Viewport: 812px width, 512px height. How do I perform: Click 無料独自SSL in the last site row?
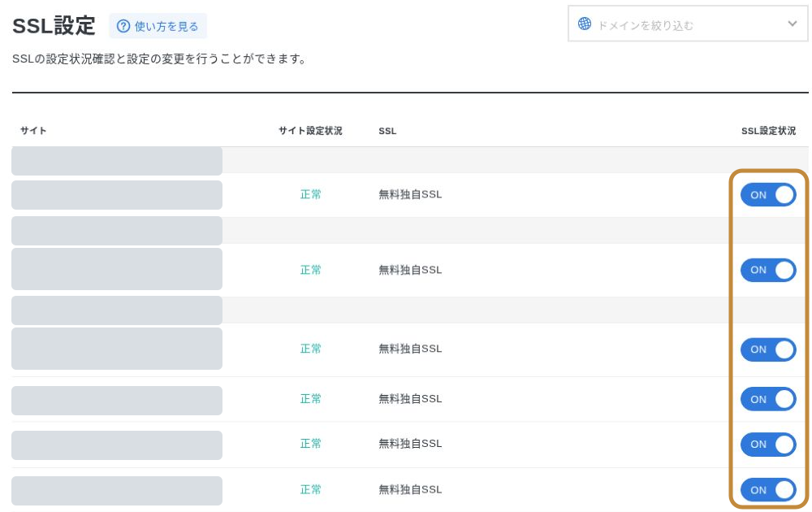[410, 489]
